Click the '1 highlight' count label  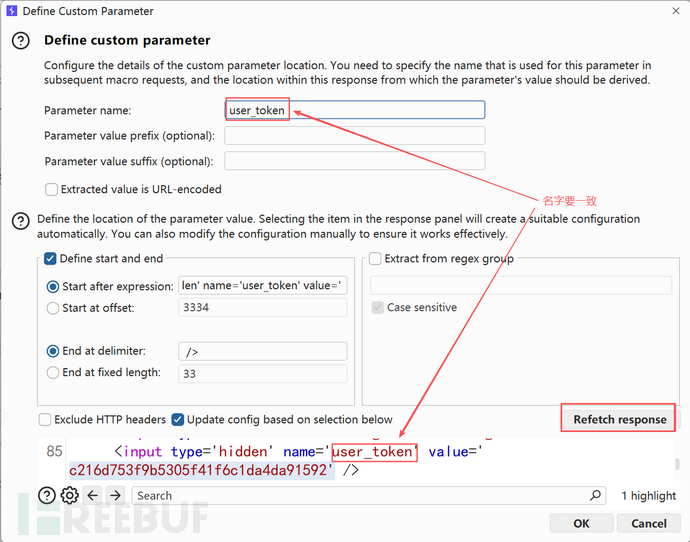coord(649,496)
